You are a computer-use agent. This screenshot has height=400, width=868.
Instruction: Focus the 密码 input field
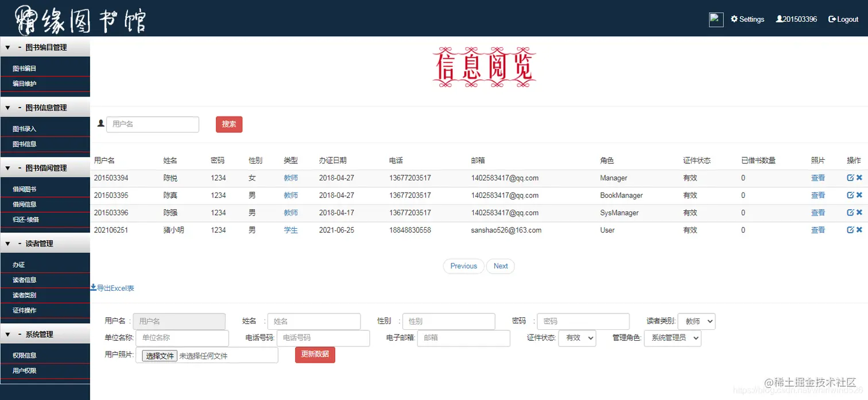(583, 321)
